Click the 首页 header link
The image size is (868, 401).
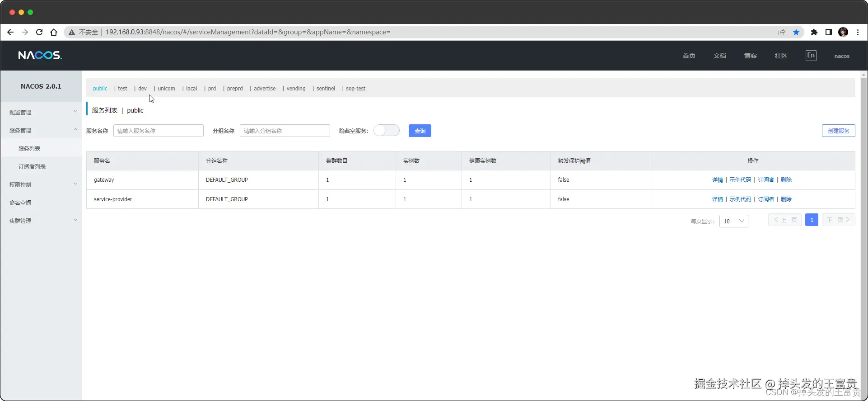(x=689, y=56)
